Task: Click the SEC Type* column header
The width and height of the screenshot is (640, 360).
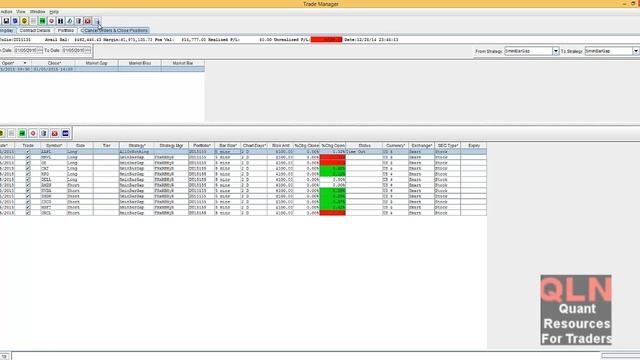Action: pos(447,146)
